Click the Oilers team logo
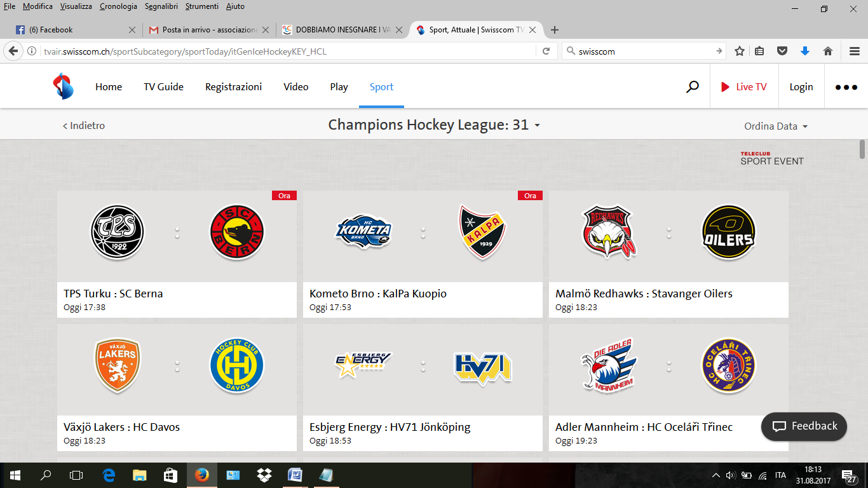Screen dimensions: 868x488 click(x=729, y=233)
